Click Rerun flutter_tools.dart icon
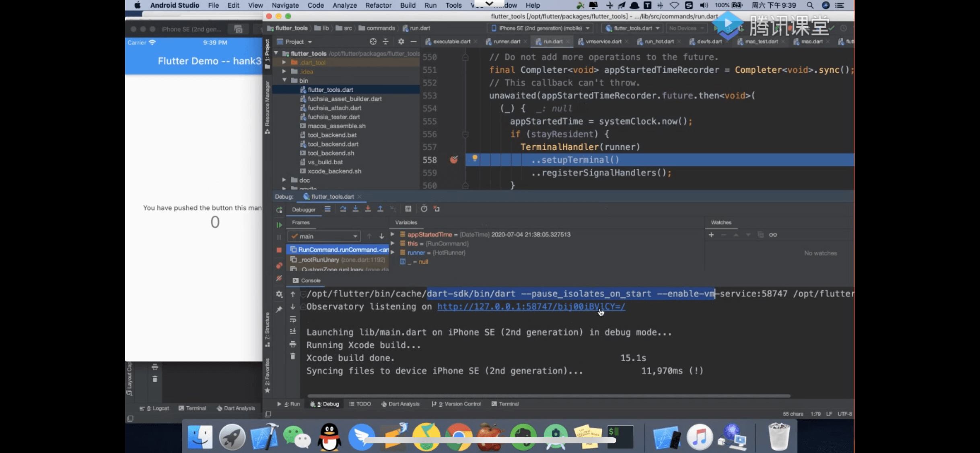 pyautogui.click(x=279, y=210)
